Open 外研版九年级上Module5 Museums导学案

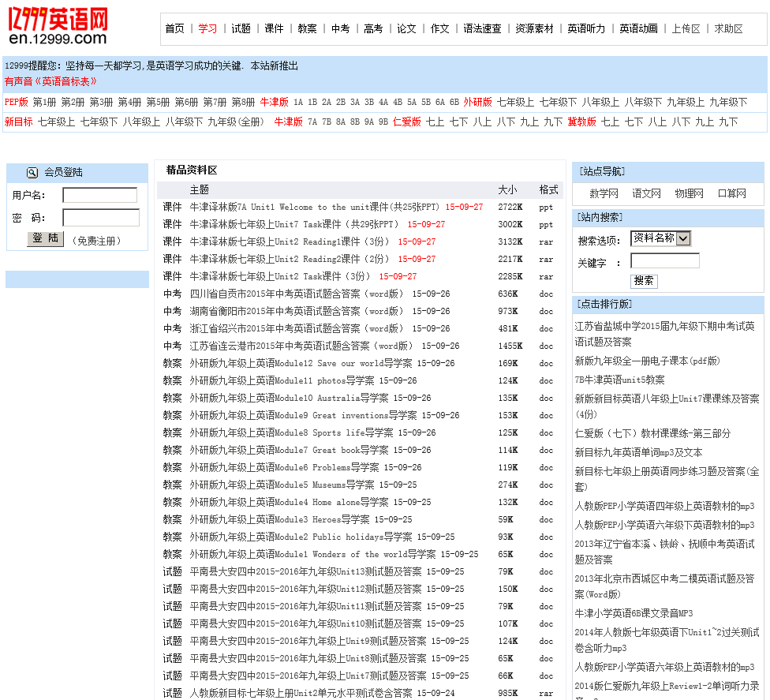[282, 485]
